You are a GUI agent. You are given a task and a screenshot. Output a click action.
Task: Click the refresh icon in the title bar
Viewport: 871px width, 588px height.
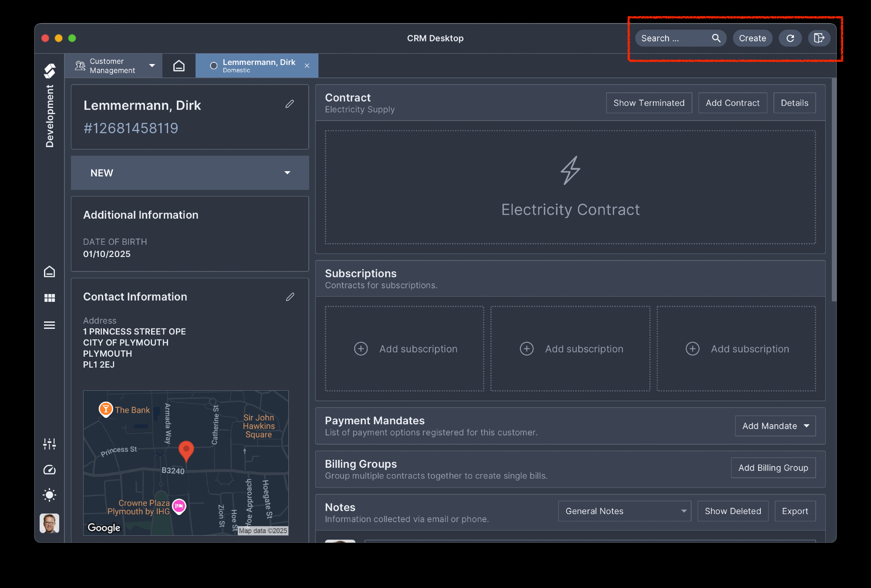coord(790,38)
